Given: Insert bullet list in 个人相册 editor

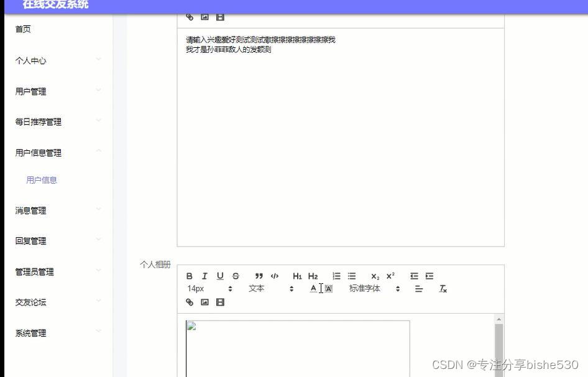Looking at the screenshot, I should (352, 276).
